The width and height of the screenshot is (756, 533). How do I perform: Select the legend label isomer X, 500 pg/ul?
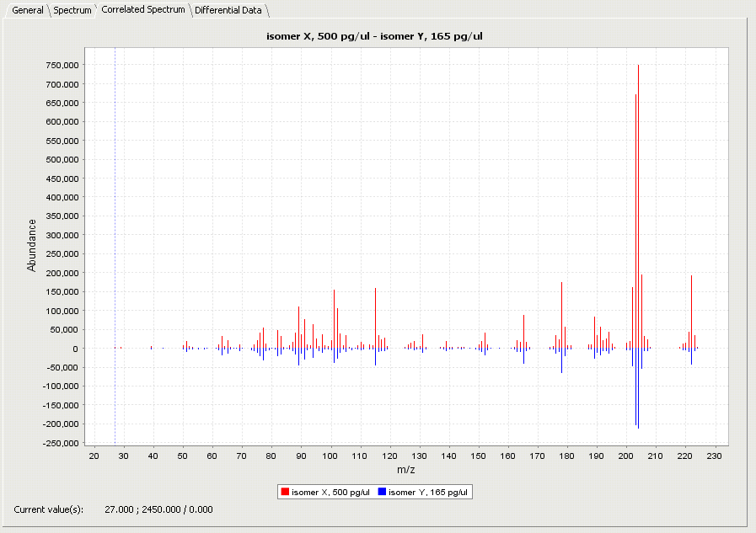pyautogui.click(x=330, y=492)
